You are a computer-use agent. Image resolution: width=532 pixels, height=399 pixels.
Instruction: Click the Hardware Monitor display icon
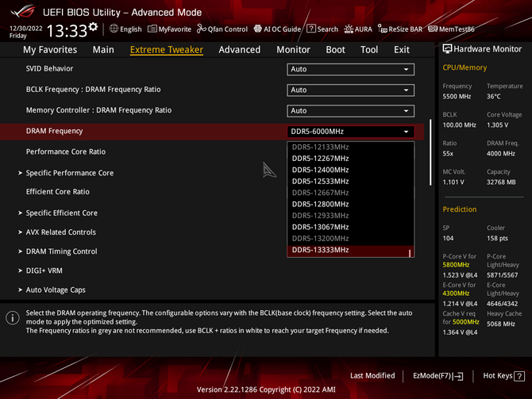tap(447, 49)
